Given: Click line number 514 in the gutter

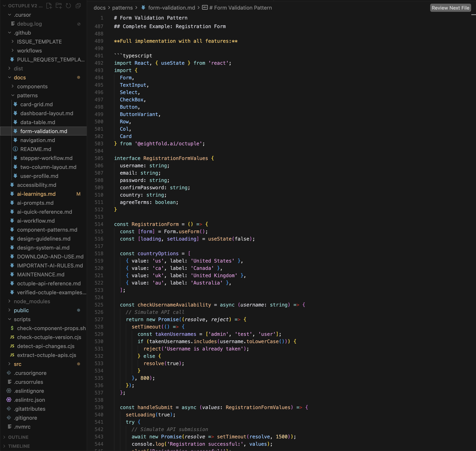Looking at the screenshot, I should tap(99, 224).
